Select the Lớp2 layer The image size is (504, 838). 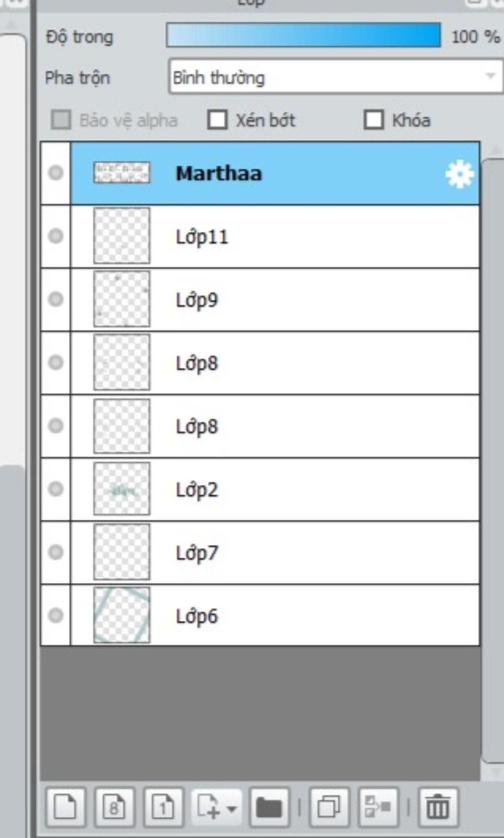click(x=275, y=489)
